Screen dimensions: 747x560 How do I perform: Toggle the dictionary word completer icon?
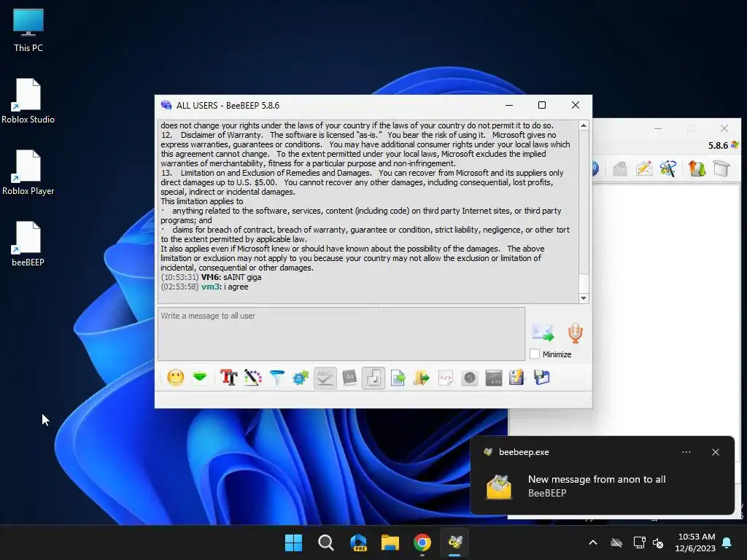[349, 378]
